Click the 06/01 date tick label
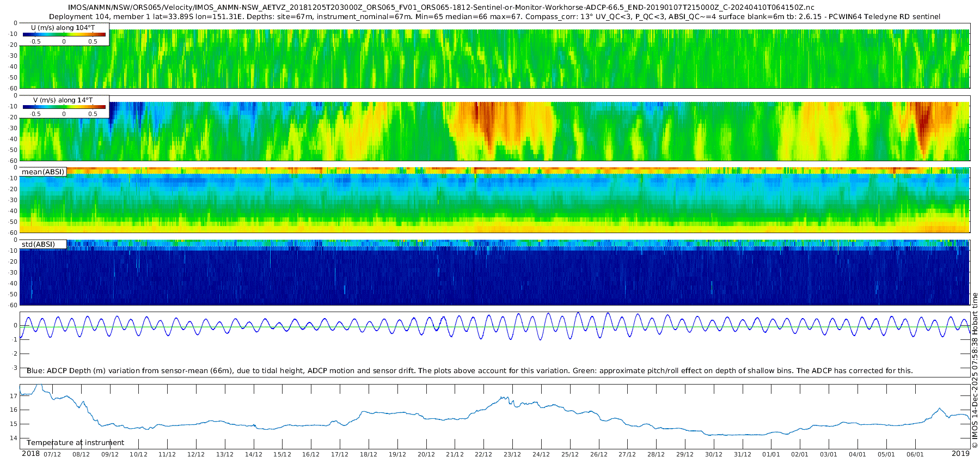The image size is (980, 463). [915, 455]
